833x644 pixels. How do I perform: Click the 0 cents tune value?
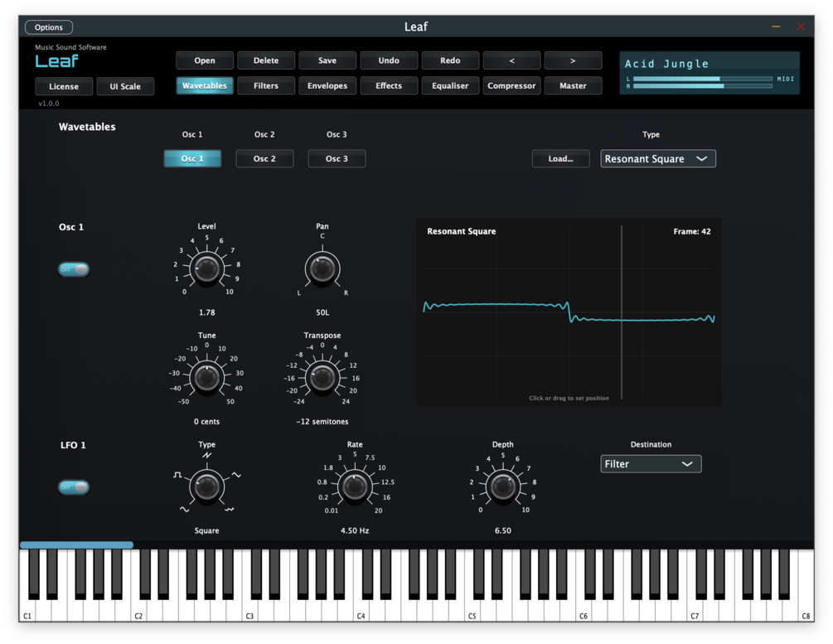pos(206,421)
